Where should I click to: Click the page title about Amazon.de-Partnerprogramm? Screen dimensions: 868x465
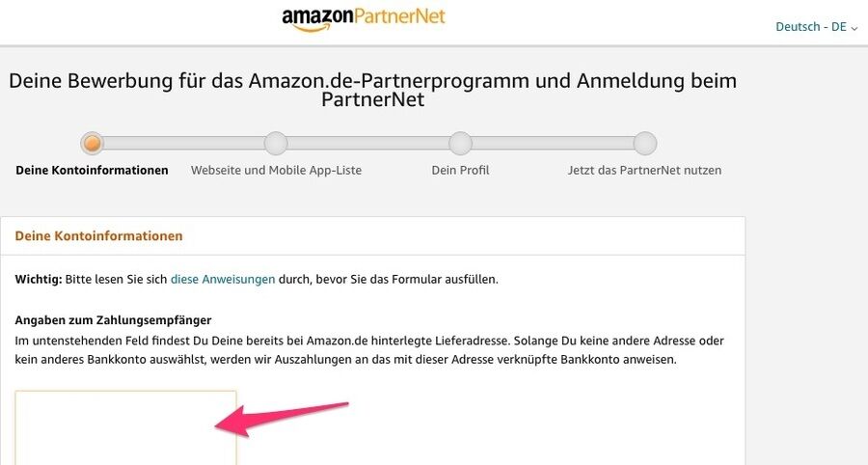(372, 90)
